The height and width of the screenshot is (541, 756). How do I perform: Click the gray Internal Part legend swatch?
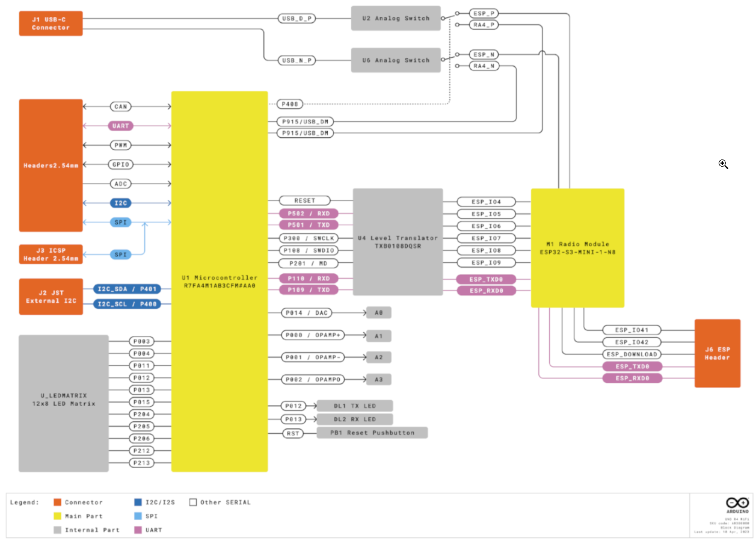(x=58, y=530)
